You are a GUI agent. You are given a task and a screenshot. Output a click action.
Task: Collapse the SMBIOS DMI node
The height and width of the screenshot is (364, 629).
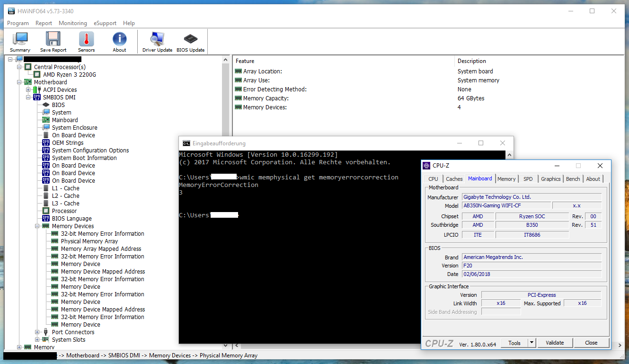tap(28, 98)
